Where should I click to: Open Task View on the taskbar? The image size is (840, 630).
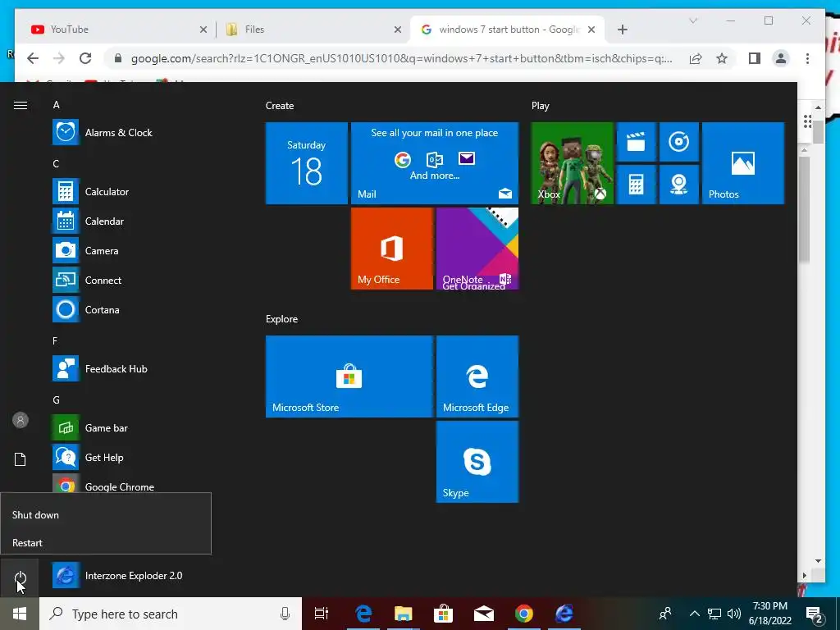[322, 614]
